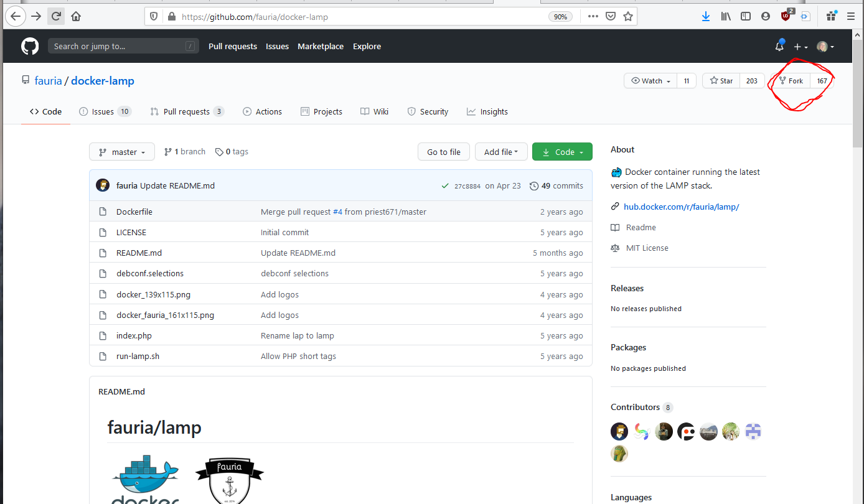Open Explore in the GitHub header
The height and width of the screenshot is (504, 864).
click(367, 47)
